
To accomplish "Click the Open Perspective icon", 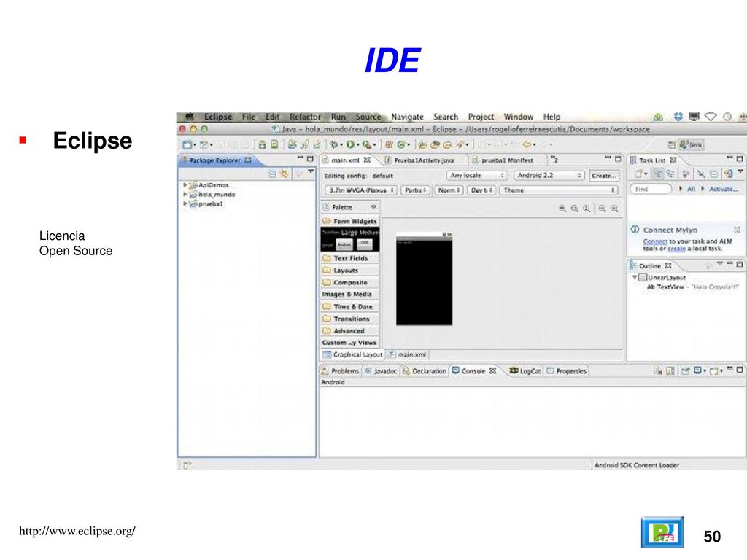I will [x=672, y=144].
